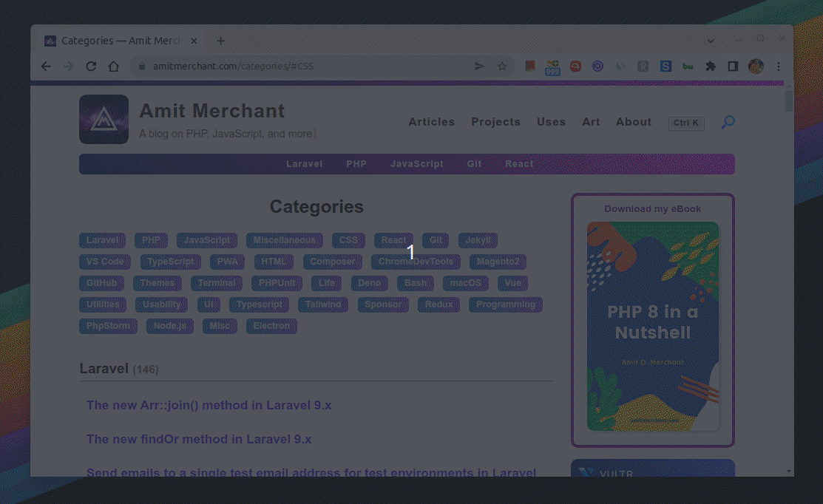Close the Categories — Amit Merchant tab
This screenshot has height=504, width=823.
tap(194, 41)
